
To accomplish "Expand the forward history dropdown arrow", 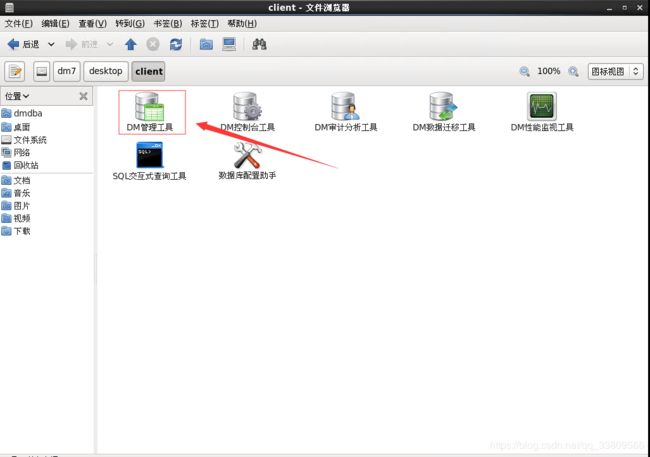I will [x=110, y=44].
